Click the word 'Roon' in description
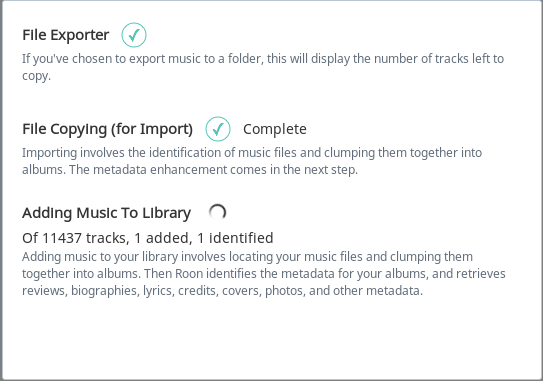The image size is (543, 381). point(189,274)
